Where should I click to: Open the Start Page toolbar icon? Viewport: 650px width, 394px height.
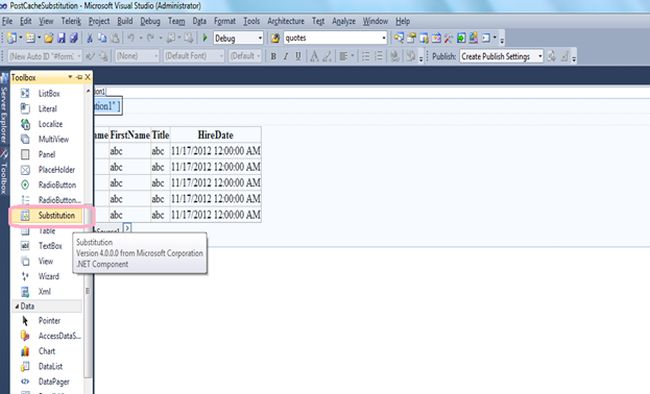pyautogui.click(x=461, y=38)
